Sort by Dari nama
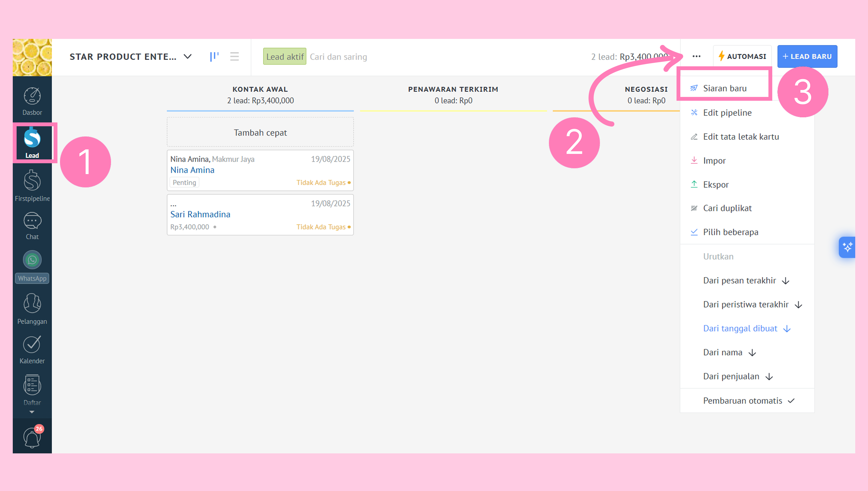The width and height of the screenshot is (868, 491). (x=747, y=352)
